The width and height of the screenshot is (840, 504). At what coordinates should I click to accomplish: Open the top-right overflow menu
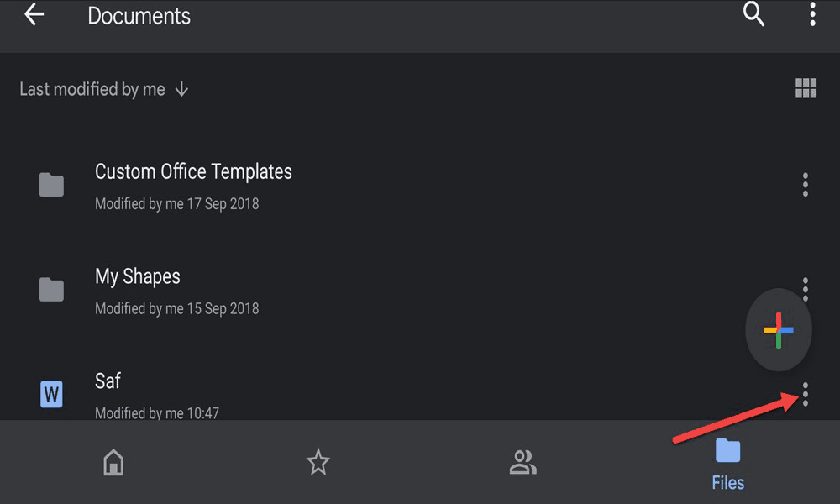tap(812, 14)
